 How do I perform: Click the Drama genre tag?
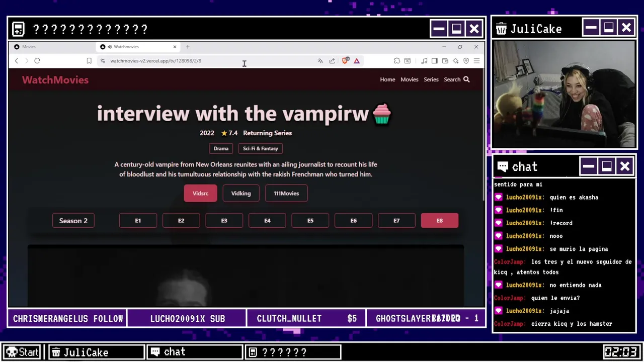point(221,148)
